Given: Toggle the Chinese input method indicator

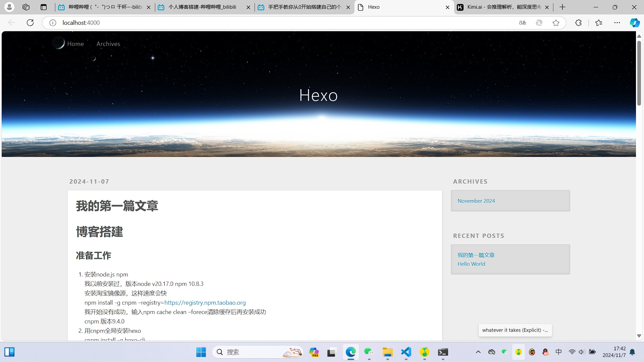Looking at the screenshot, I should click(558, 352).
